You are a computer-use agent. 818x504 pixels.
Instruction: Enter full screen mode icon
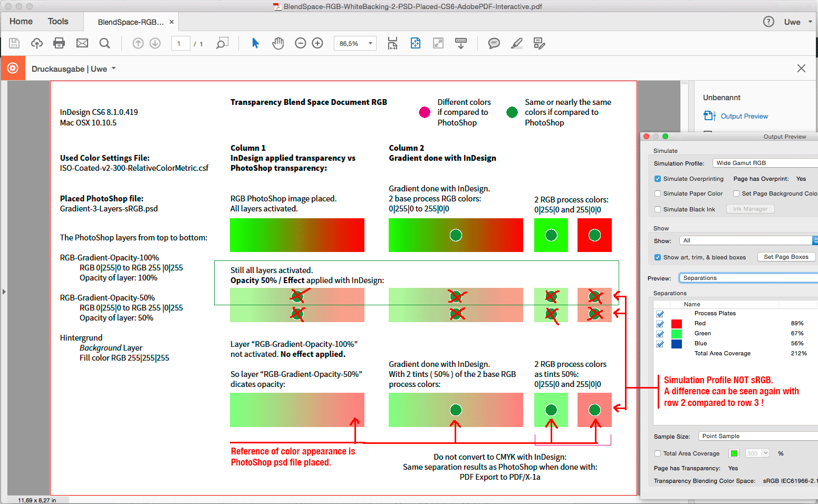[x=438, y=43]
